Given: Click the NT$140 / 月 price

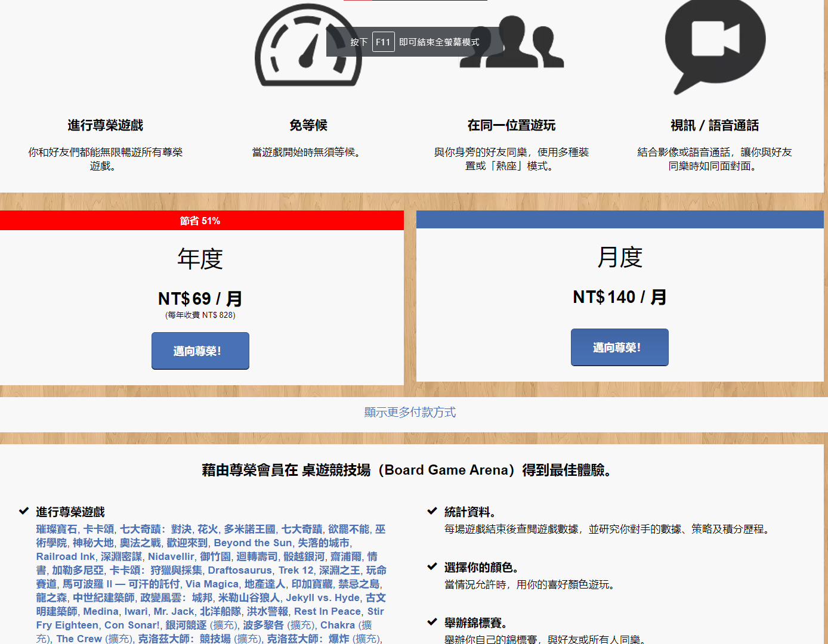Looking at the screenshot, I should pyautogui.click(x=620, y=296).
